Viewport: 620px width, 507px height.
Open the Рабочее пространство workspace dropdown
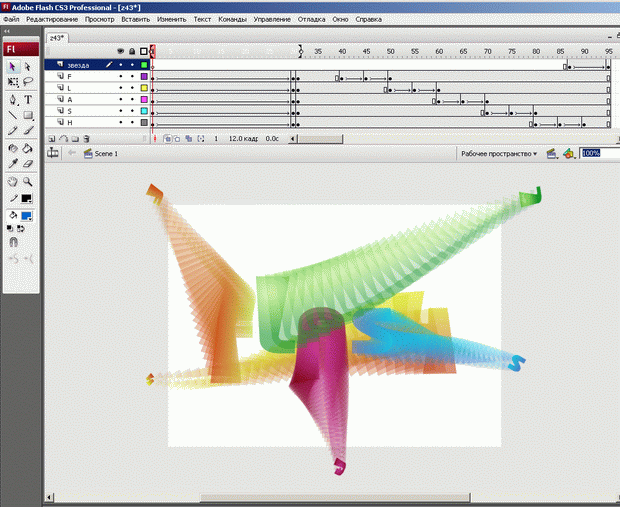tap(499, 154)
